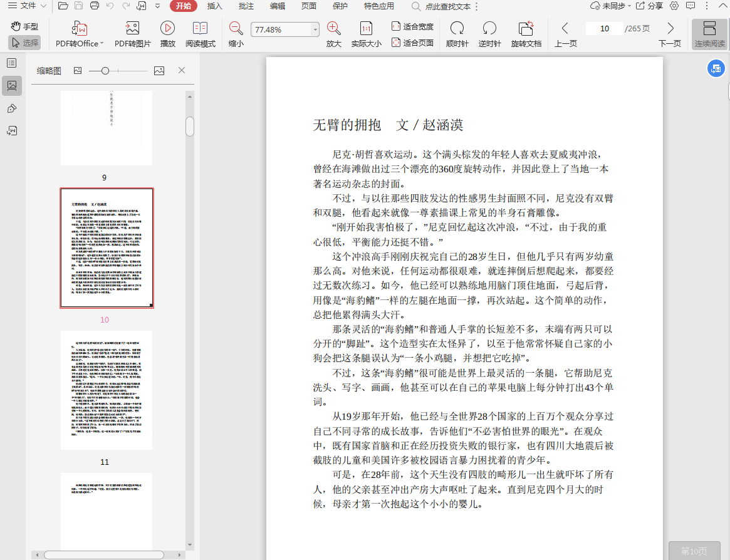
Task: Click the thumbnail panel scroll down arrow
Action: click(x=189, y=544)
